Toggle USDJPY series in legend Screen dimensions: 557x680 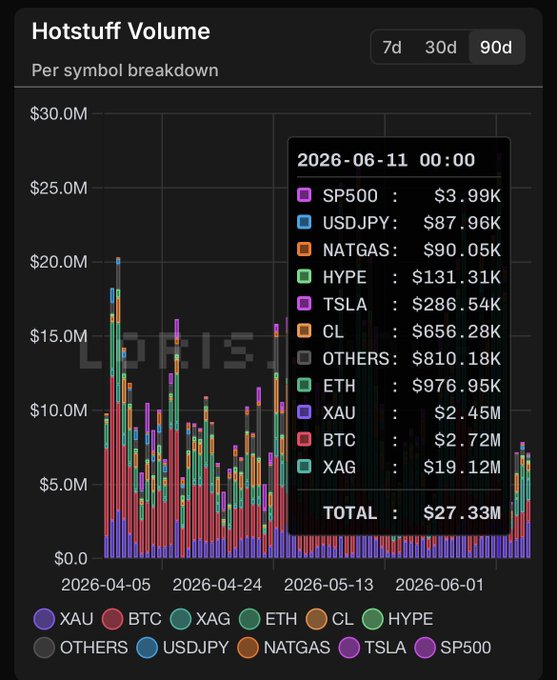(x=183, y=647)
